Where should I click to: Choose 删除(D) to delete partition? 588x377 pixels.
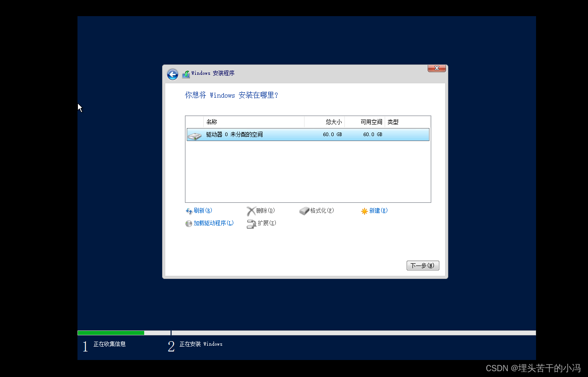pos(266,211)
